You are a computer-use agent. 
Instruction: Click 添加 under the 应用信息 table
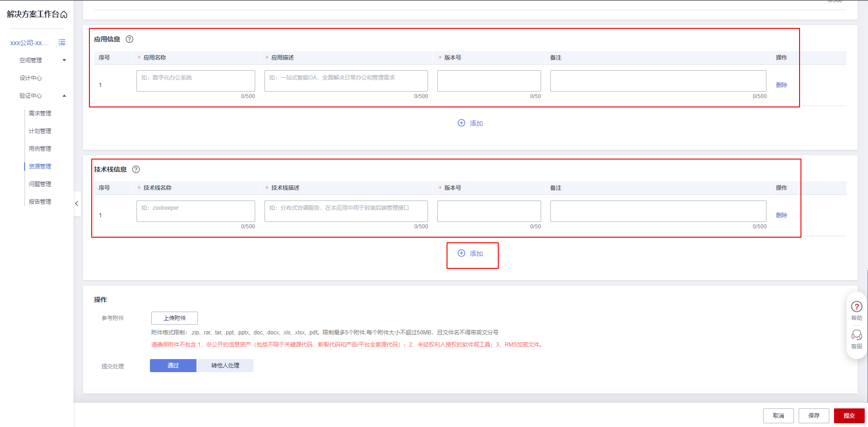tap(476, 123)
